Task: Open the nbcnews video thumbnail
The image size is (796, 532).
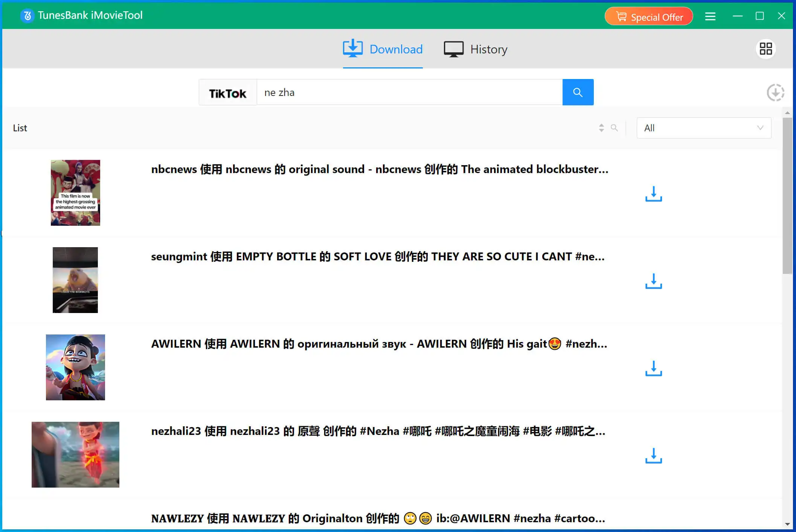Action: click(75, 193)
